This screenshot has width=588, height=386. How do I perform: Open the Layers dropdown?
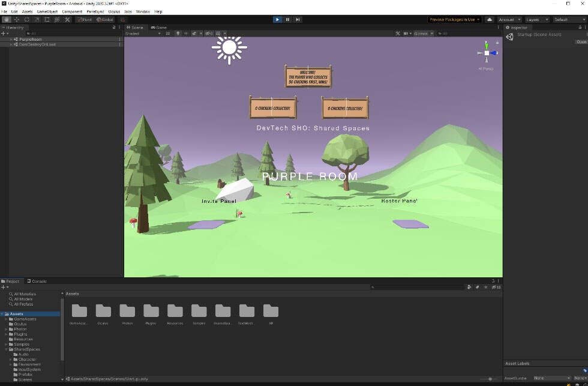[536, 20]
